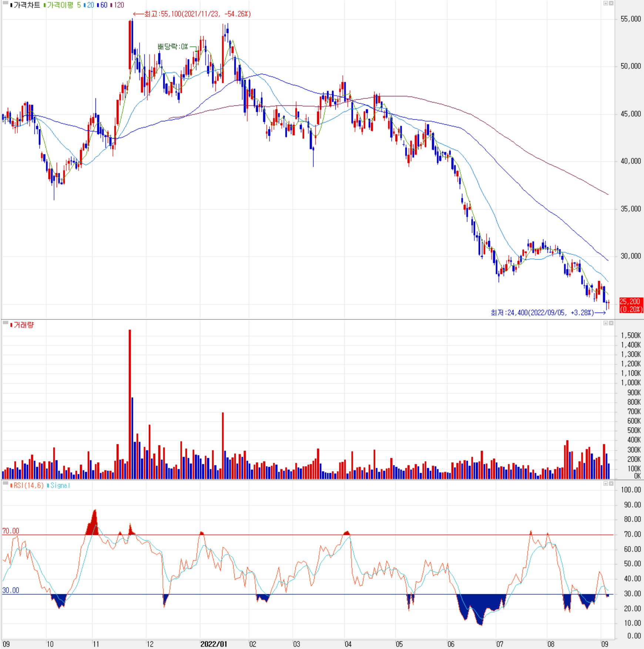Screen dimensions: 644x649
Task: Click the 55,000 price axis label
Action: point(631,19)
